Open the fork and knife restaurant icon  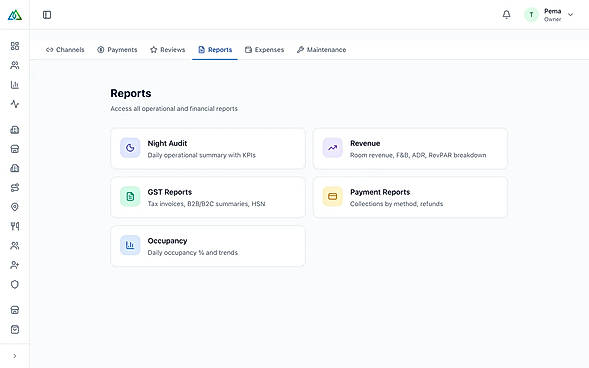(x=15, y=226)
